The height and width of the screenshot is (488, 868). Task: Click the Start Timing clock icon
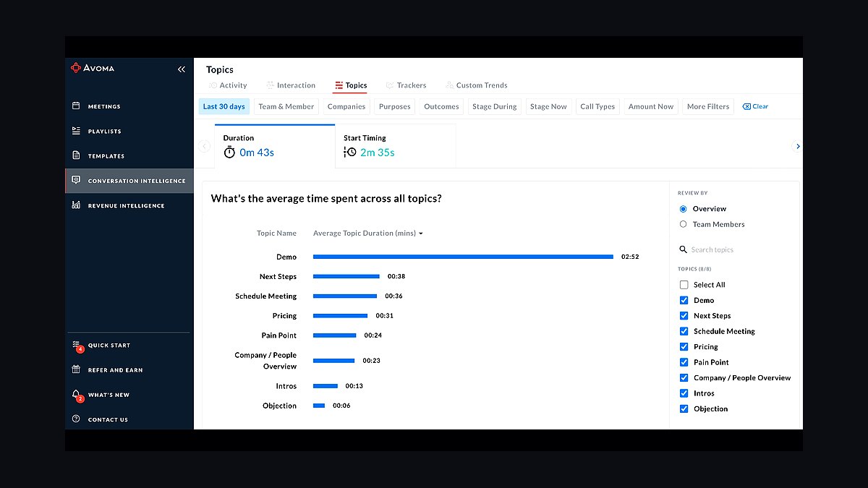coord(350,153)
